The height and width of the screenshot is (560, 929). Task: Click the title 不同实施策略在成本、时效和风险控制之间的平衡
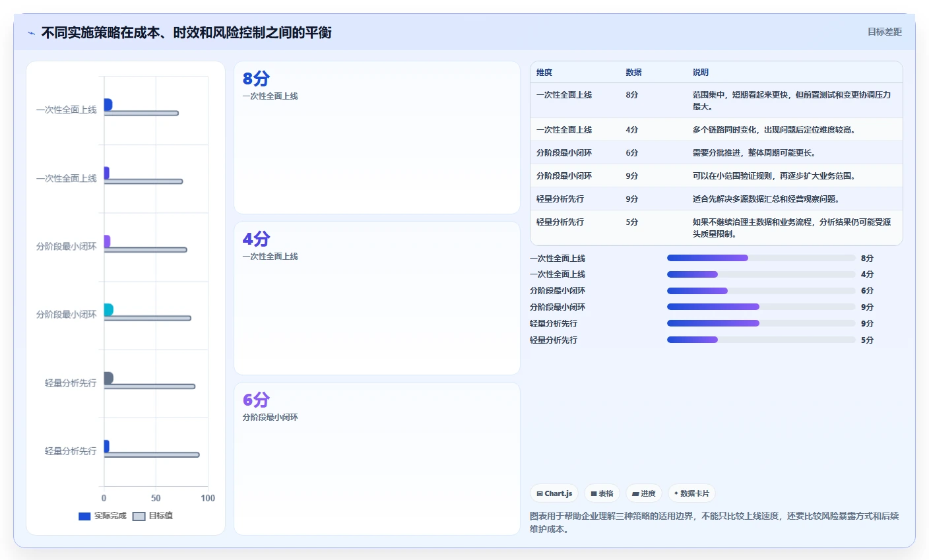[x=186, y=32]
